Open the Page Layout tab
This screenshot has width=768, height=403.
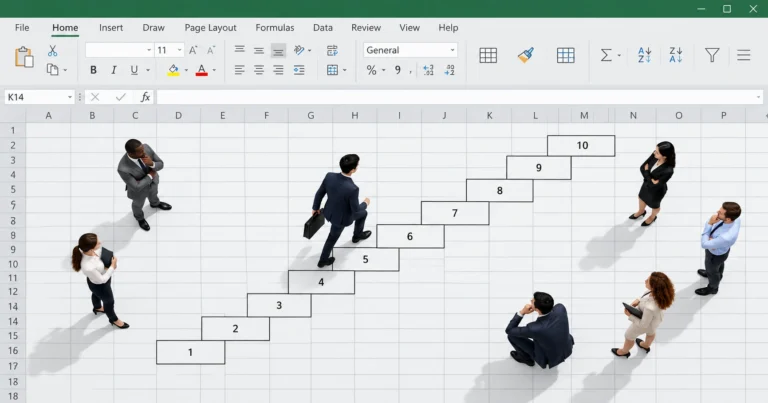pos(211,28)
